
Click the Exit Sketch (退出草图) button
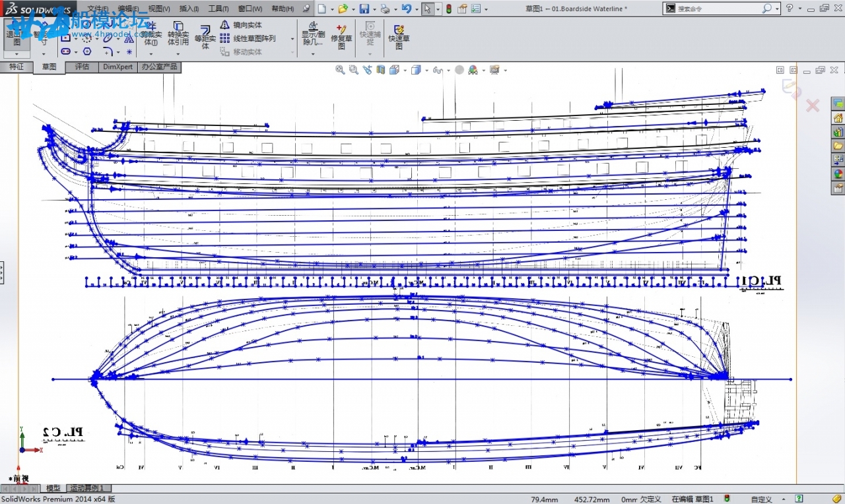point(17,33)
